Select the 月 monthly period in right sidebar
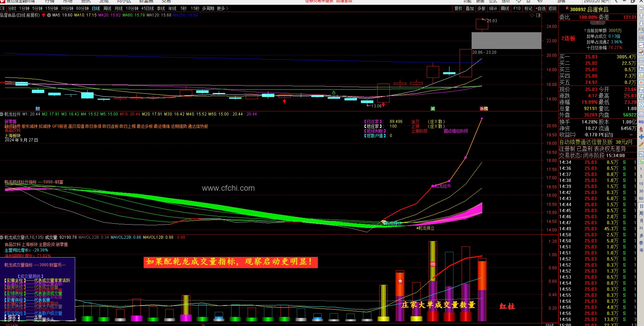This screenshot has width=644, height=326. pyautogui.click(x=641, y=221)
